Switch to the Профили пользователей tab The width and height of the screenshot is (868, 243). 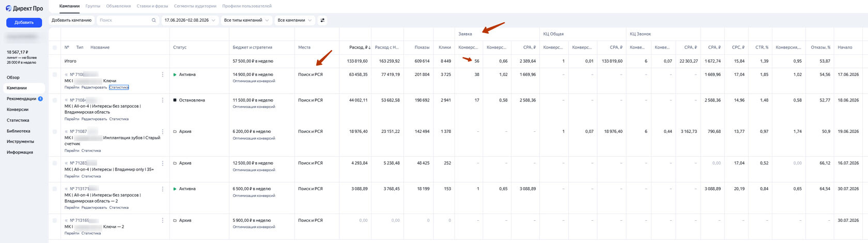247,6
